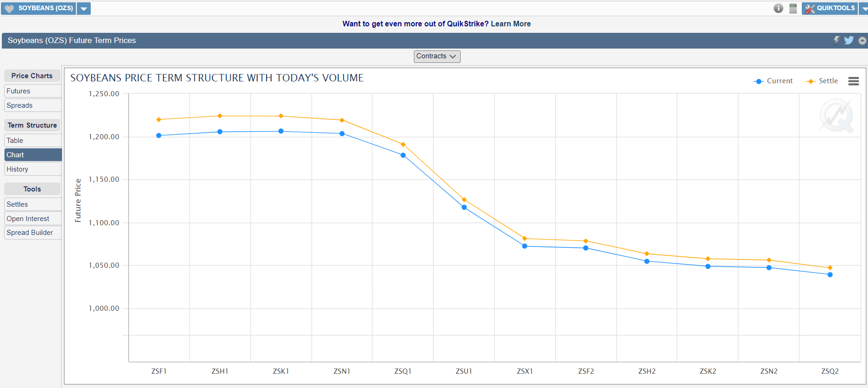Viewport: 868px width, 388px height.
Task: Expand the QuikTools dropdown arrow
Action: [864, 8]
